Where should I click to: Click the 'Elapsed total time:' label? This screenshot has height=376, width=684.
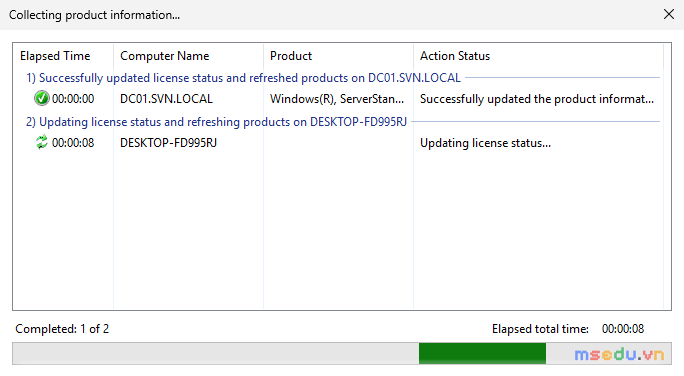pyautogui.click(x=540, y=329)
